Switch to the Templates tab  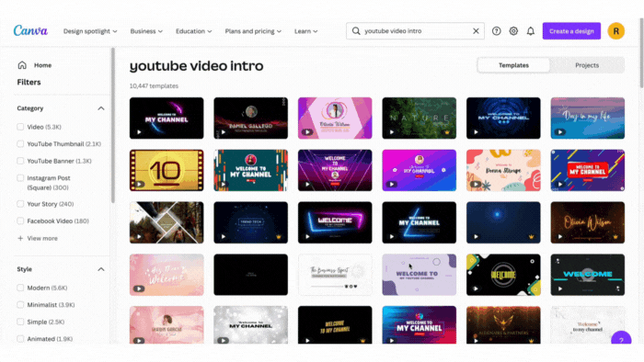513,65
